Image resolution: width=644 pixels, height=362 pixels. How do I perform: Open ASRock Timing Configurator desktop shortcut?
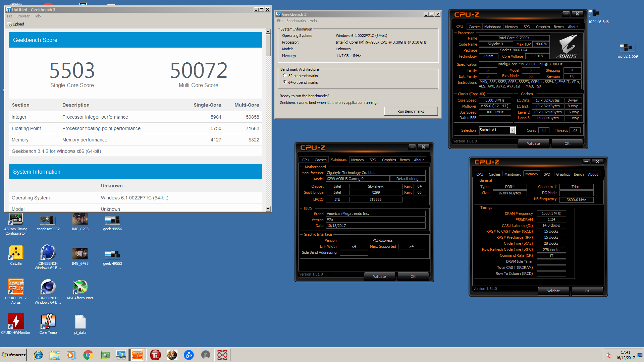click(16, 224)
